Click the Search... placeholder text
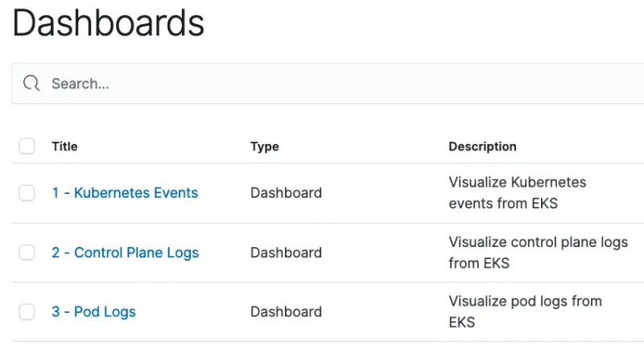 tap(80, 84)
